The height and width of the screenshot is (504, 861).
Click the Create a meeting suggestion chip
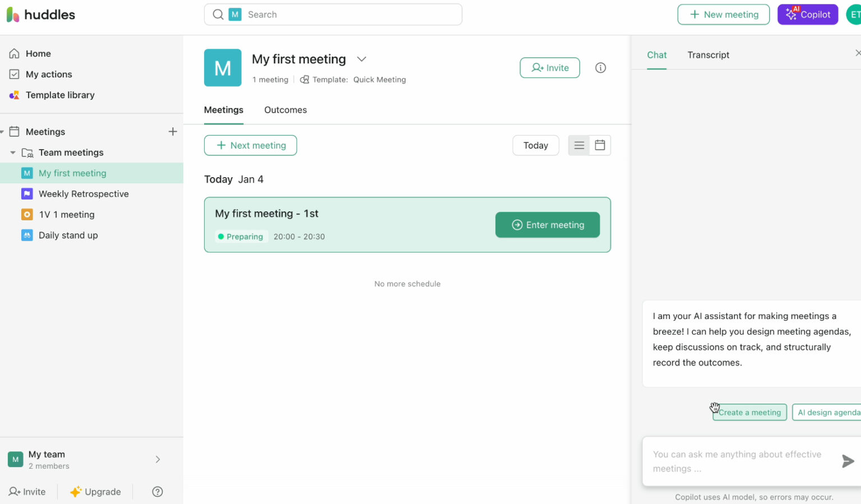click(749, 412)
